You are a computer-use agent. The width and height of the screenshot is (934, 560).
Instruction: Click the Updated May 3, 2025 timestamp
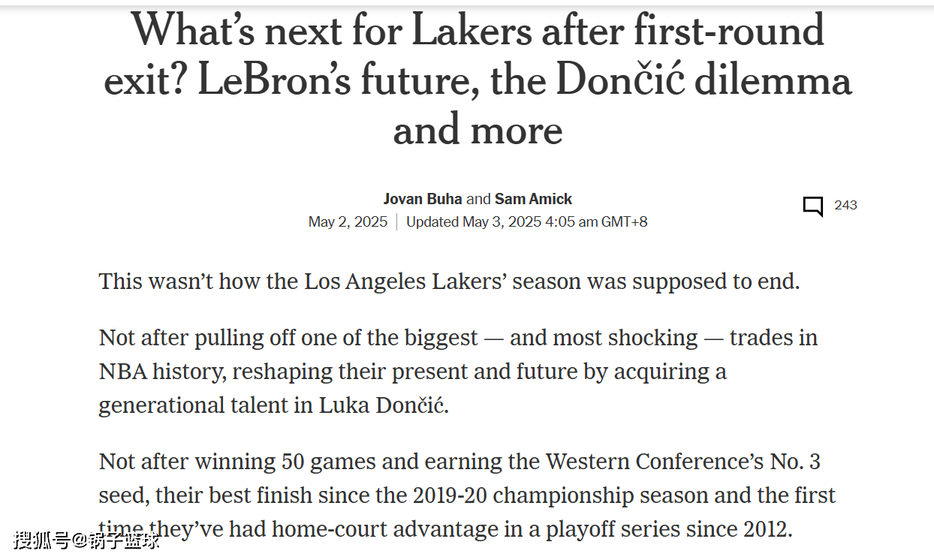point(526,221)
